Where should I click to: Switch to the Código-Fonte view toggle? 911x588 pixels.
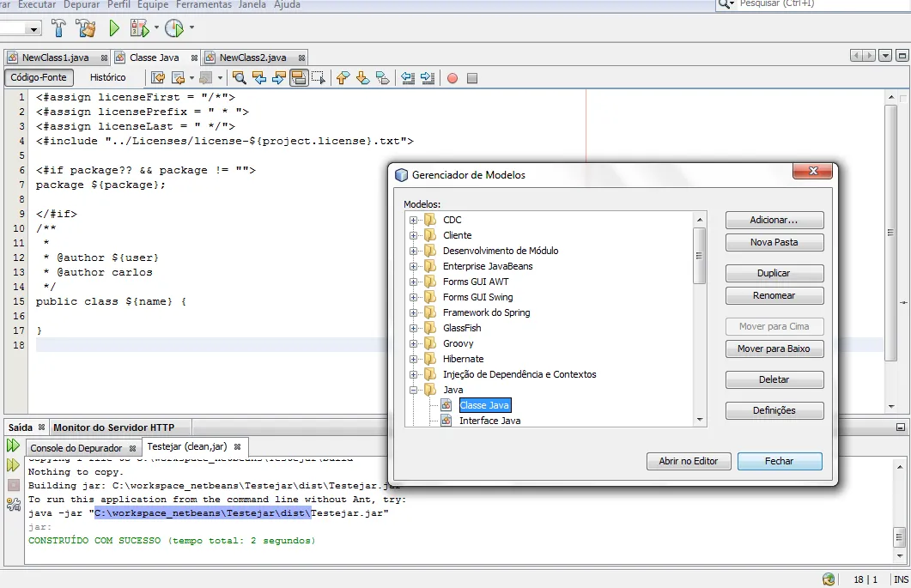39,77
